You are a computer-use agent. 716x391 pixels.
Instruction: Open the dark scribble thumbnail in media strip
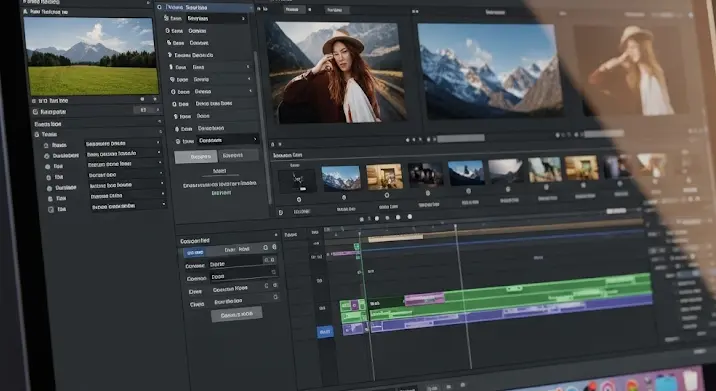coord(297,181)
